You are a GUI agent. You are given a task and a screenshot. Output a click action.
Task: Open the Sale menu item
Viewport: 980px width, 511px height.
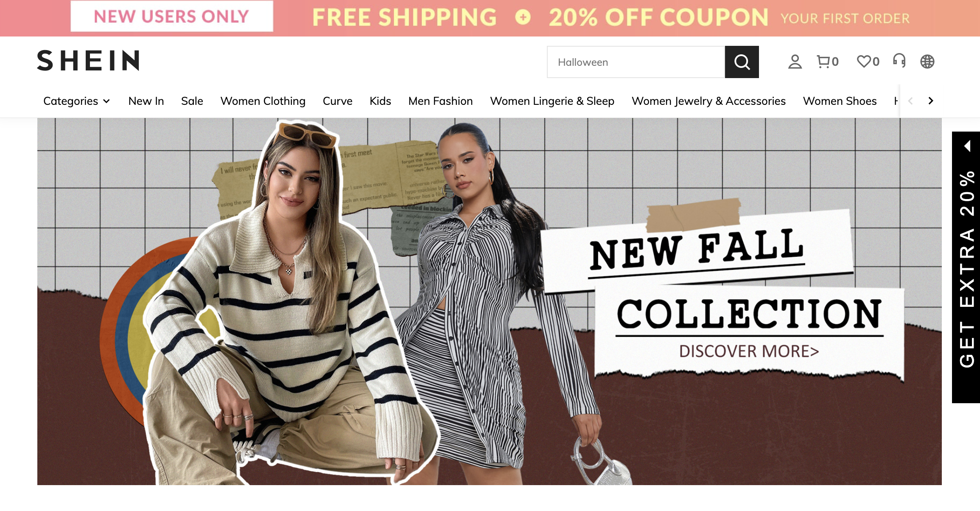(x=192, y=101)
